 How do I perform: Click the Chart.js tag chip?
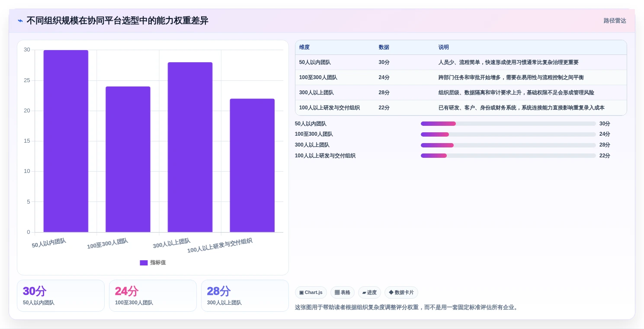point(311,293)
